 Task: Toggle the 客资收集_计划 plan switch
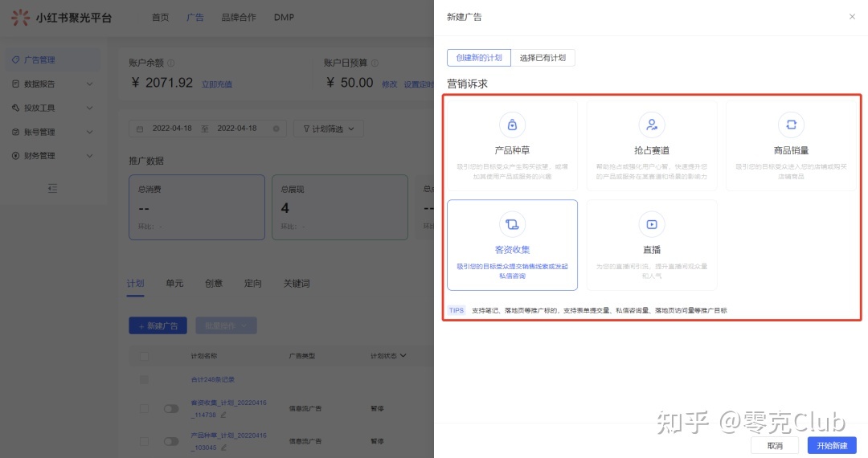[x=171, y=409]
